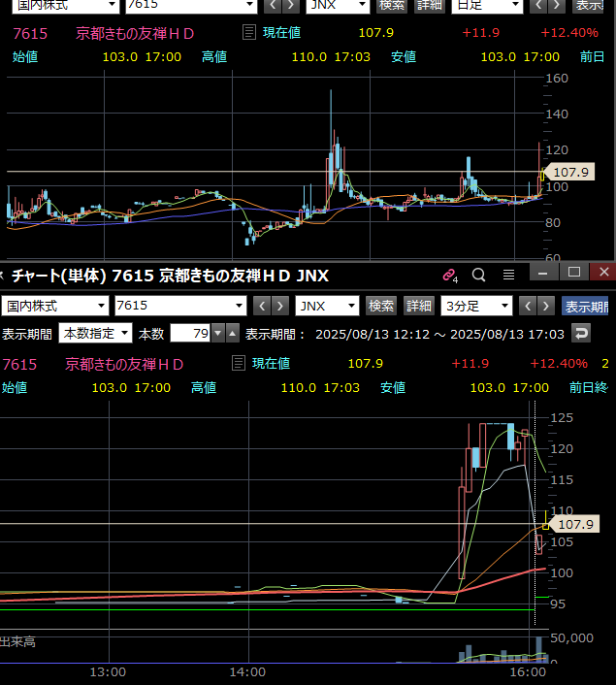Go to next stock arrow in lower chart
This screenshot has width=616, height=685.
click(x=280, y=307)
